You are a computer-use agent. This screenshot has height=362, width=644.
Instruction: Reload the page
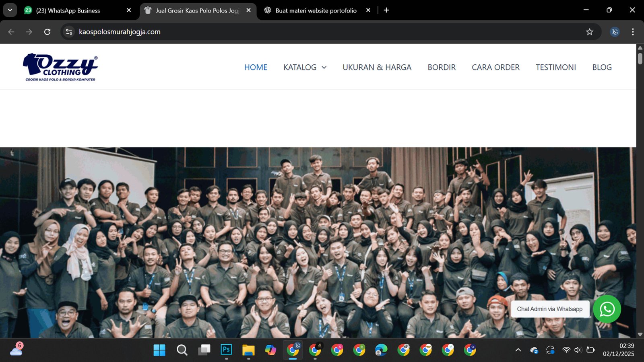[47, 32]
